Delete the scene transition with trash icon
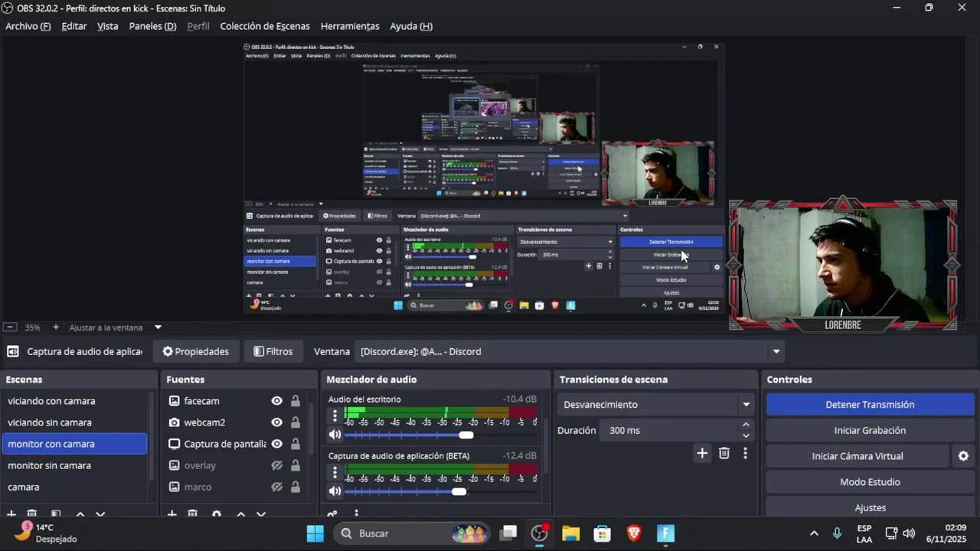 pyautogui.click(x=724, y=453)
